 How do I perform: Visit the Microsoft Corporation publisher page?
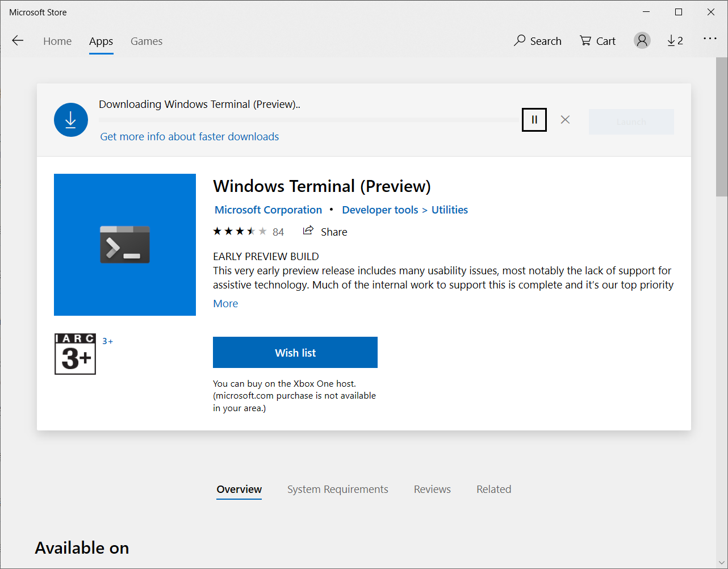point(267,210)
